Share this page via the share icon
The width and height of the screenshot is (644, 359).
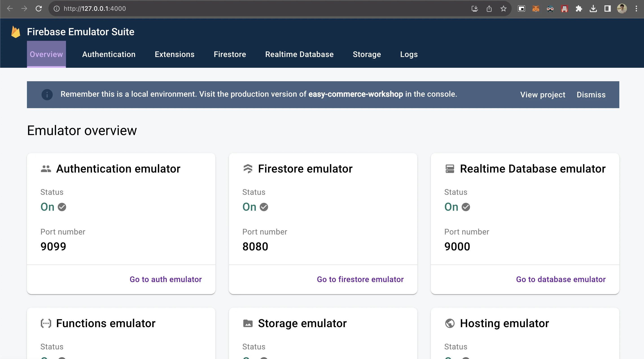(489, 9)
